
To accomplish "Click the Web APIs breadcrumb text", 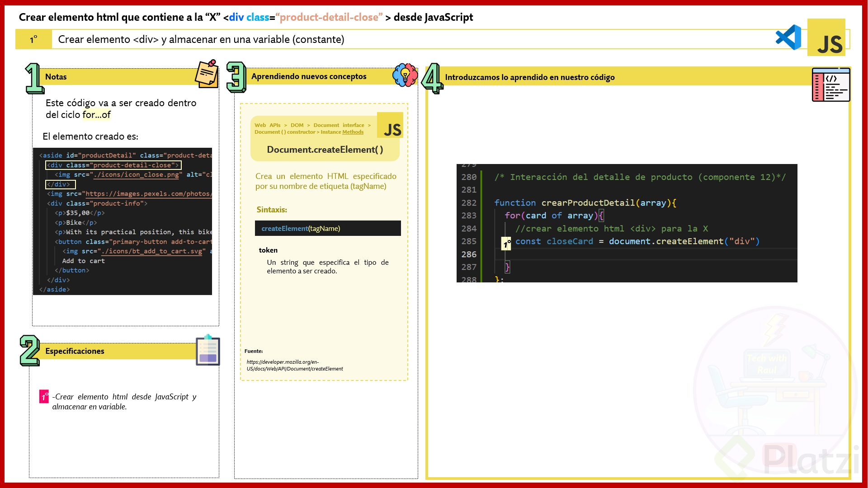I will [267, 125].
